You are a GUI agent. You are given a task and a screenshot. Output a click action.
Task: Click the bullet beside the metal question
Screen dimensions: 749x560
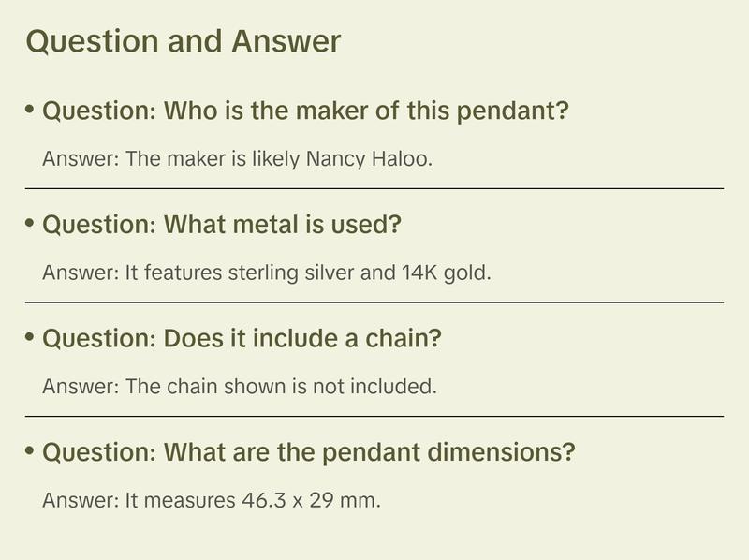pyautogui.click(x=30, y=224)
